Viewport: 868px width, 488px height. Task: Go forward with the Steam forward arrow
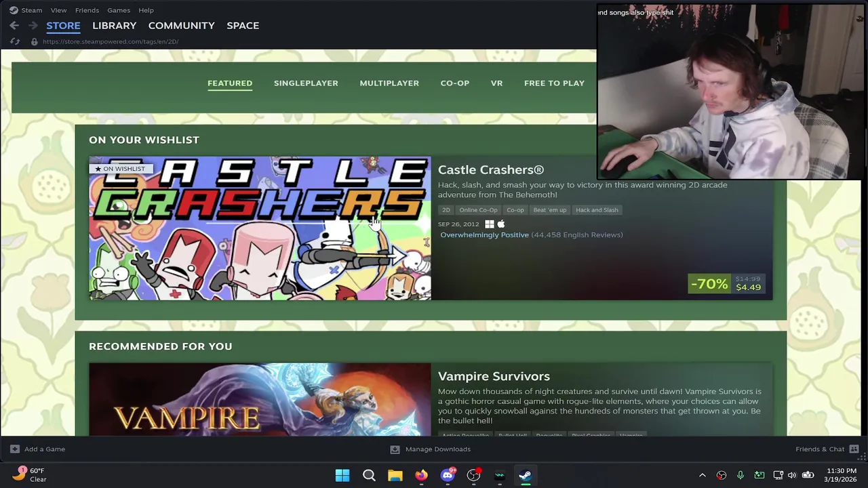pyautogui.click(x=33, y=25)
